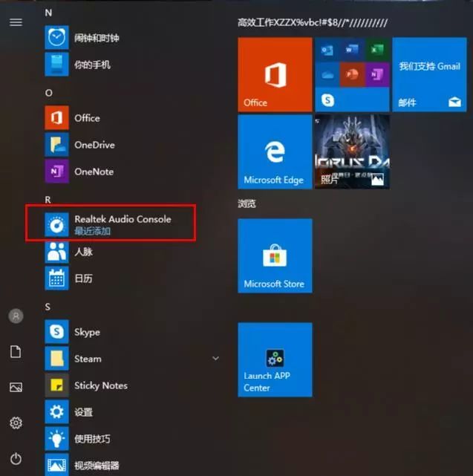The height and width of the screenshot is (476, 473).
Task: Open the Microsoft Edge tile
Action: pos(275,151)
